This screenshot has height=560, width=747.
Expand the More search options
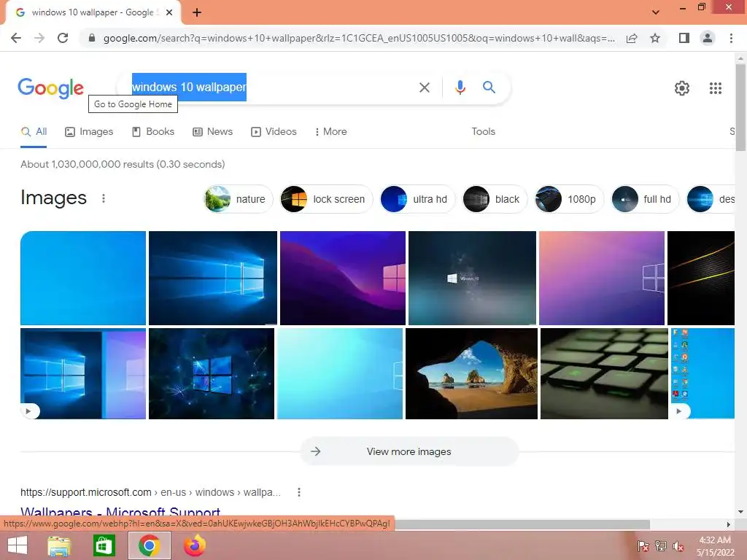(330, 132)
